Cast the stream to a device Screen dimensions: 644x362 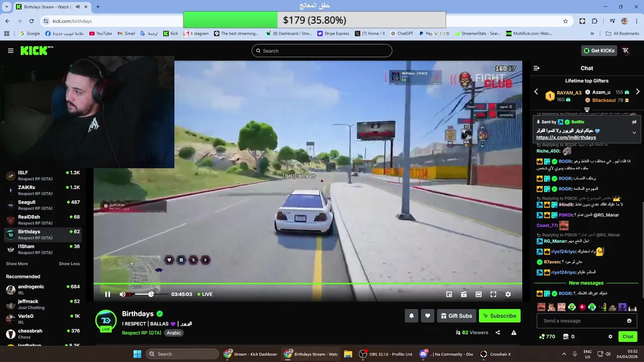[x=464, y=294]
